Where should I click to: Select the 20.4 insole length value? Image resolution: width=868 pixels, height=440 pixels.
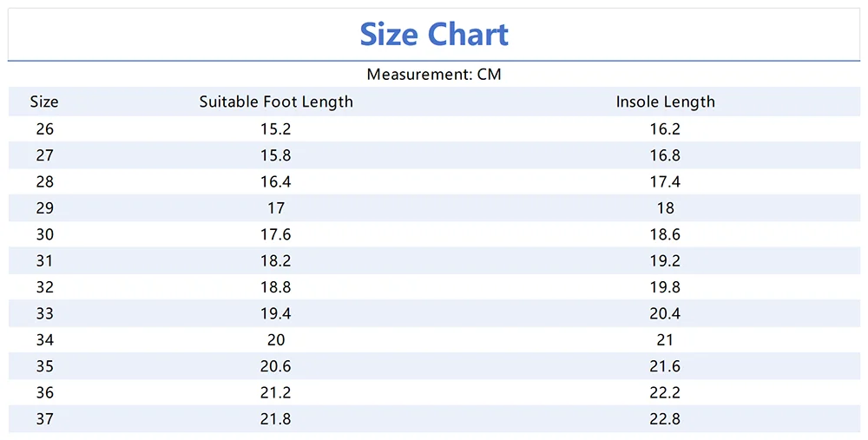665,313
